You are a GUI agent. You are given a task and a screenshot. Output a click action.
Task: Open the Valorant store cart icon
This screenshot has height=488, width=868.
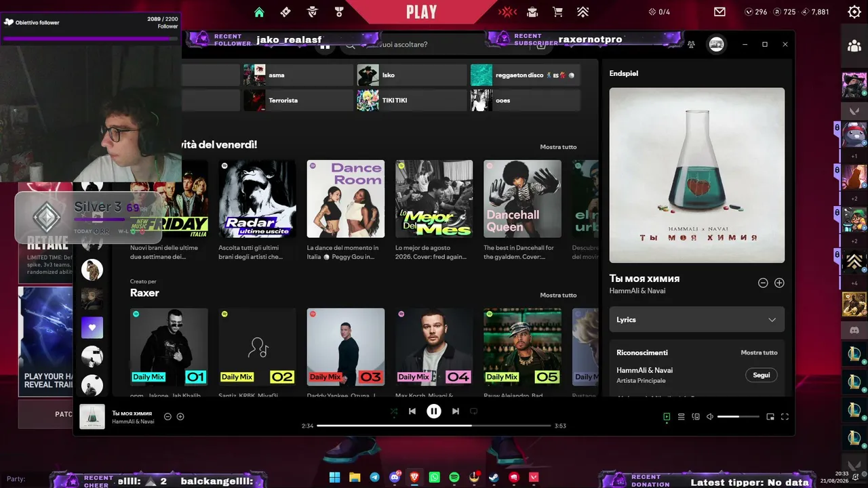(557, 12)
